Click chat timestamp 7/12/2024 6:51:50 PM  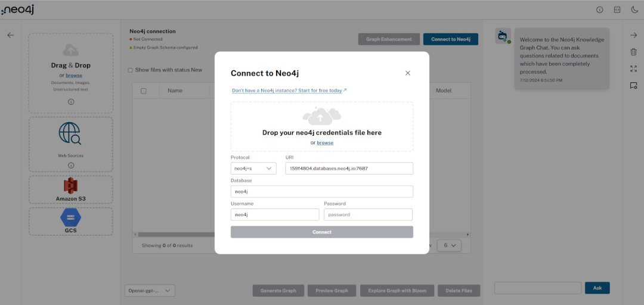click(x=541, y=80)
